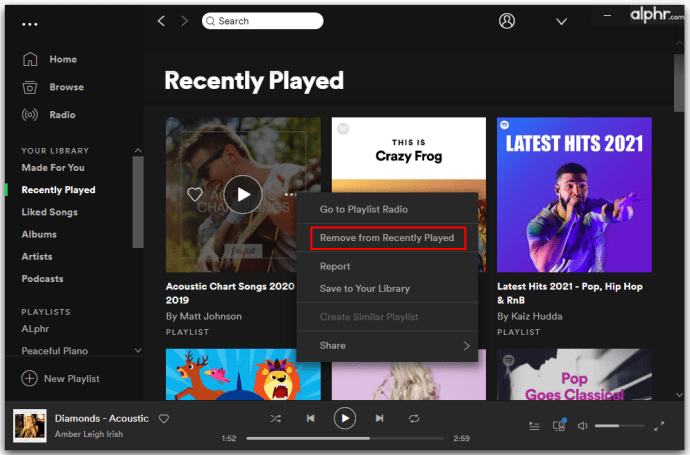Open Latest Hits 2021 playlist title
690x455 pixels.
coord(570,293)
